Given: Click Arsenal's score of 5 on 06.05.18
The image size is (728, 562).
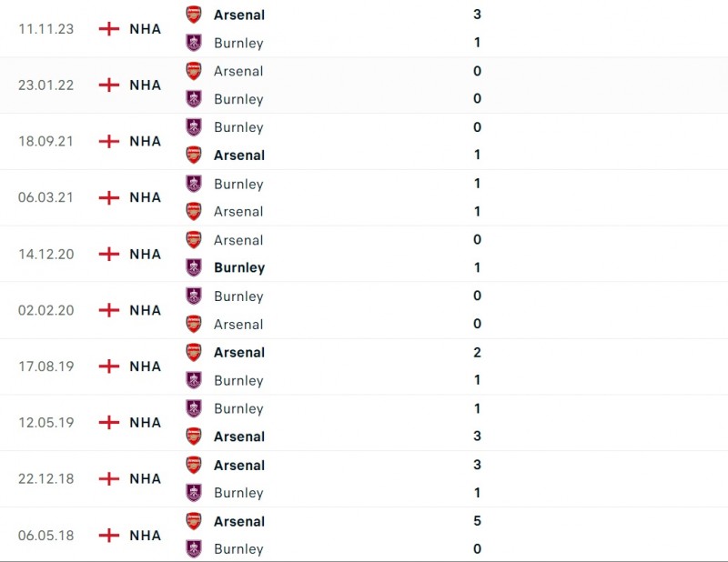Looking at the screenshot, I should coord(478,521).
